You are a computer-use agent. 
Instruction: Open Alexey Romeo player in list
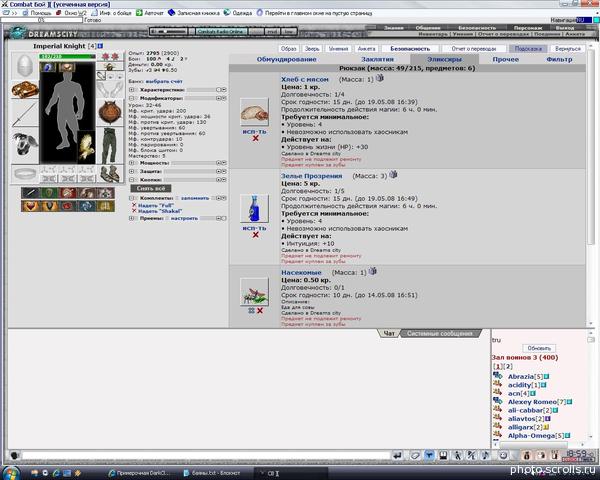point(532,402)
